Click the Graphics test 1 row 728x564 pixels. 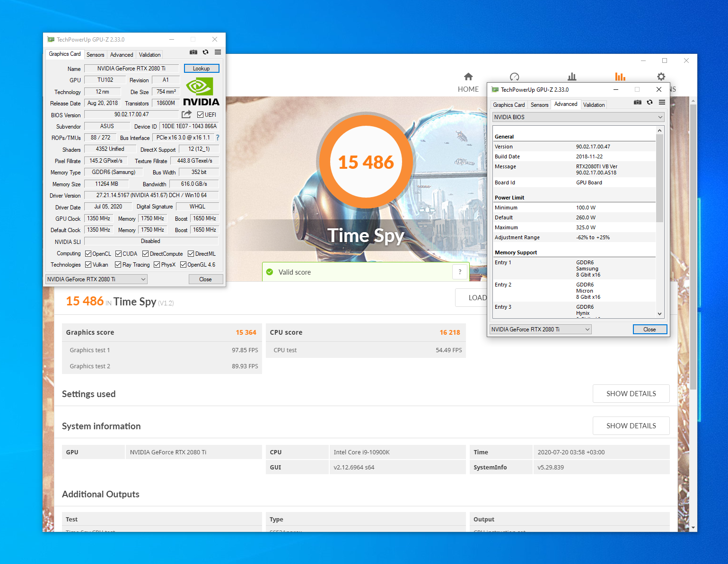point(162,350)
